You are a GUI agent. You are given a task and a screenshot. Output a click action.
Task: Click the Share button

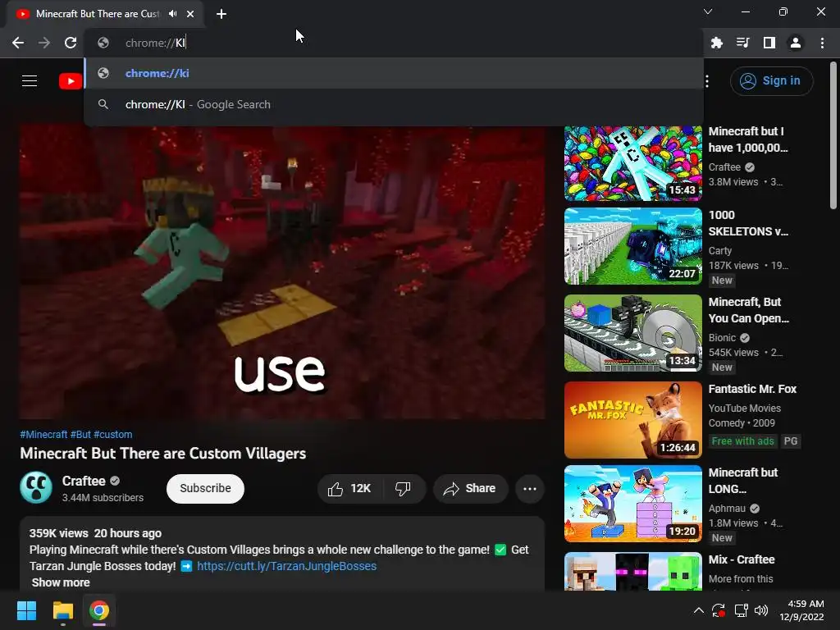pos(470,489)
